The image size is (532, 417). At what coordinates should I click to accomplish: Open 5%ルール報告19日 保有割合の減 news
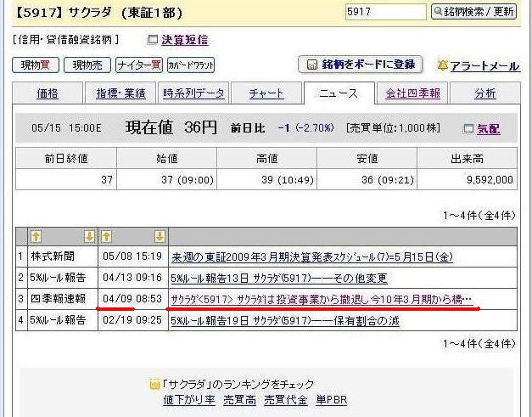pyautogui.click(x=285, y=320)
